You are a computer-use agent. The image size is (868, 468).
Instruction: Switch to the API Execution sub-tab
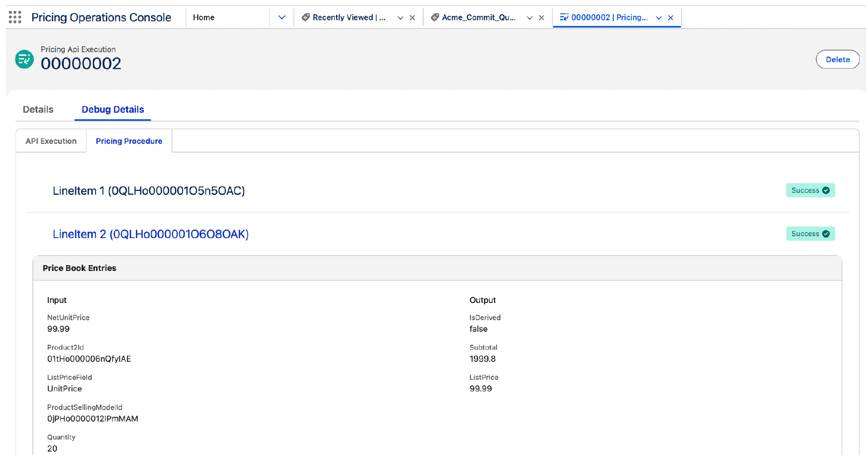point(51,141)
